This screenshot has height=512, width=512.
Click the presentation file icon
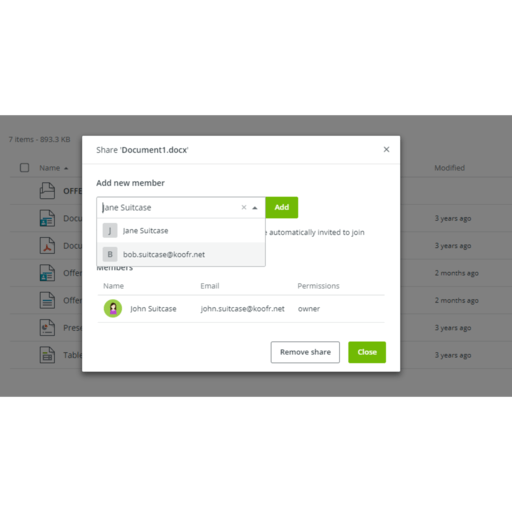tap(47, 328)
